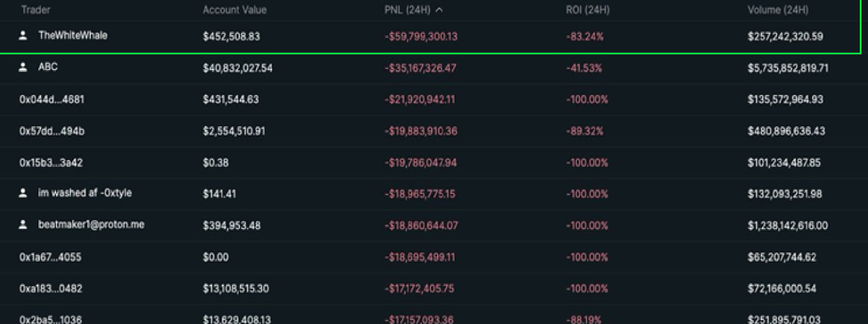Screen dimensions: 868x324
Task: Select account value $452,508.83
Action: 231,37
